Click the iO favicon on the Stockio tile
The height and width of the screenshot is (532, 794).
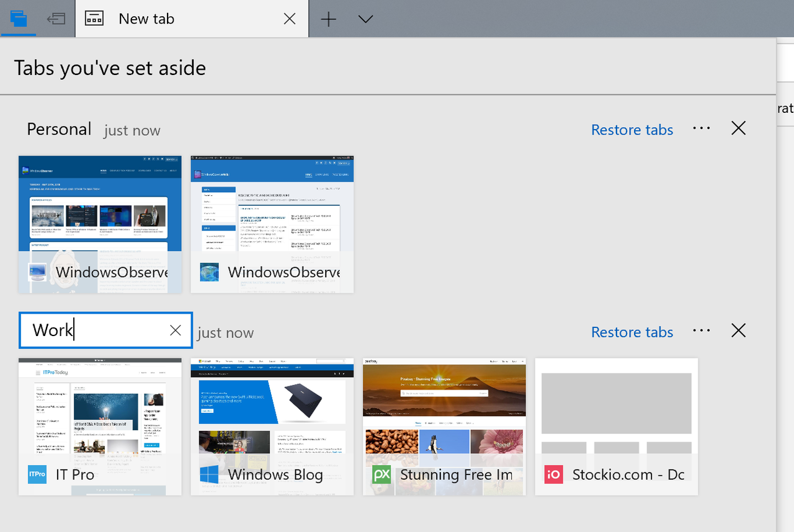[553, 474]
